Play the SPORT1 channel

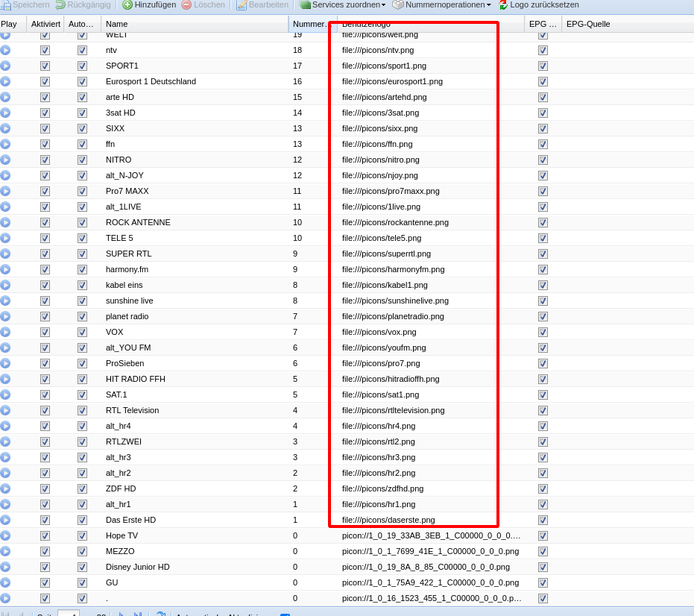coord(5,66)
